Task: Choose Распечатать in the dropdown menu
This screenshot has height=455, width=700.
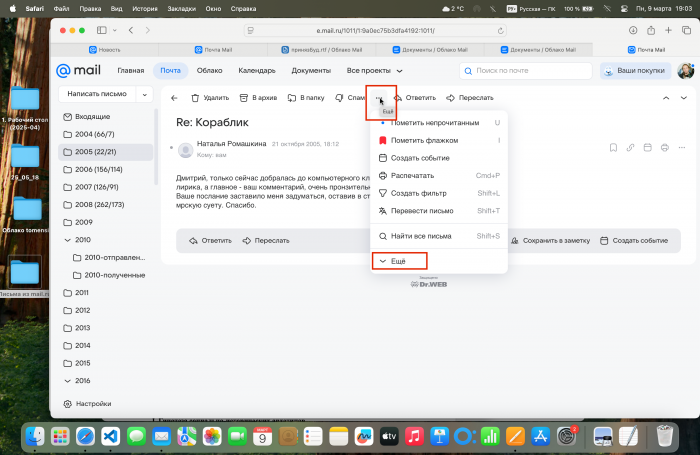Action: click(439, 175)
